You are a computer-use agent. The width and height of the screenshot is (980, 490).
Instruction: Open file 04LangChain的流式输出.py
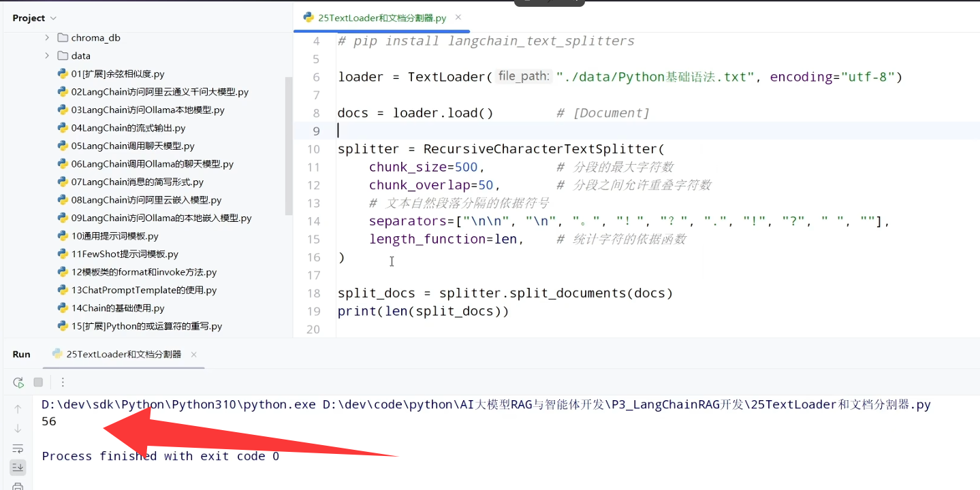(x=121, y=128)
